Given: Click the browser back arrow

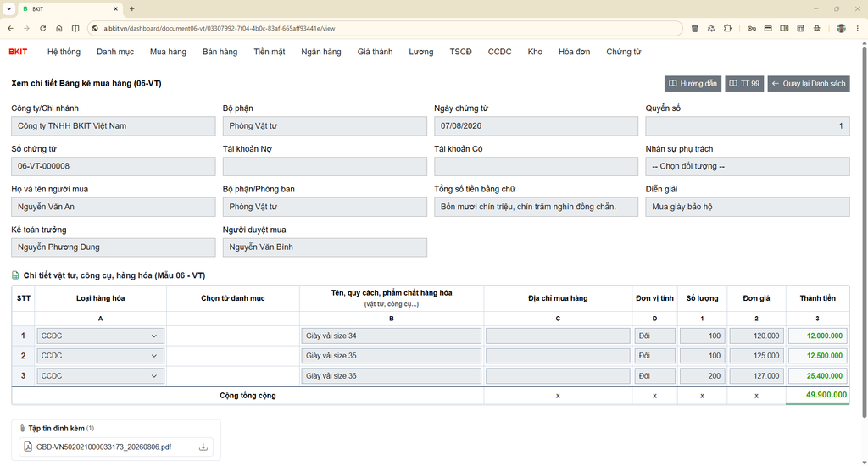Looking at the screenshot, I should coord(10,28).
